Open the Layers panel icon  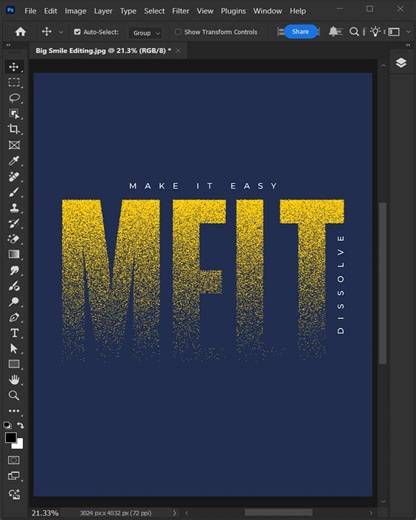[401, 63]
